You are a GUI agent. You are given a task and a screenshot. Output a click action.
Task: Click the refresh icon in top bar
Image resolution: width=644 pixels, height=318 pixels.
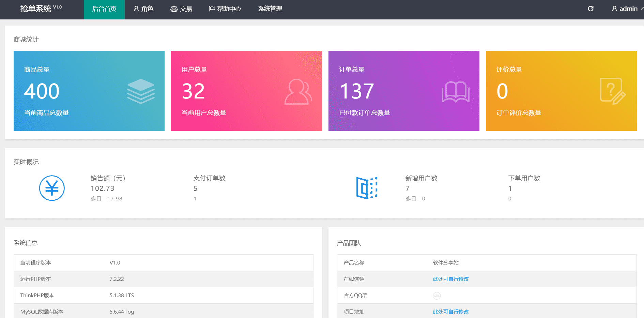pos(591,9)
